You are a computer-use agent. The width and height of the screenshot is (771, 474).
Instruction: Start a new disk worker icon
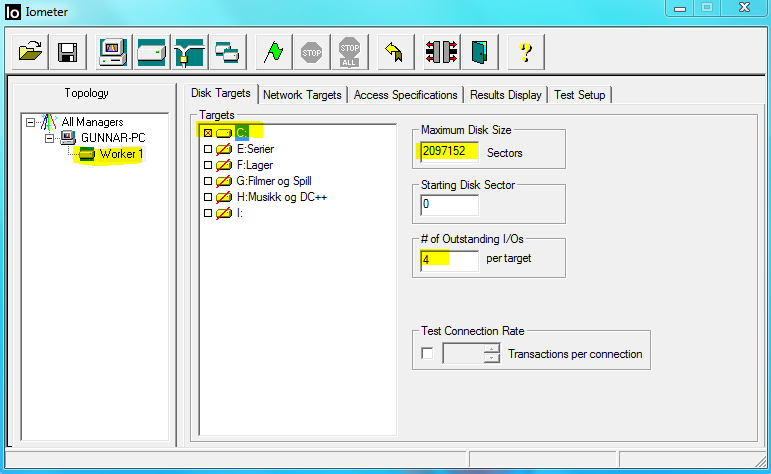point(151,52)
